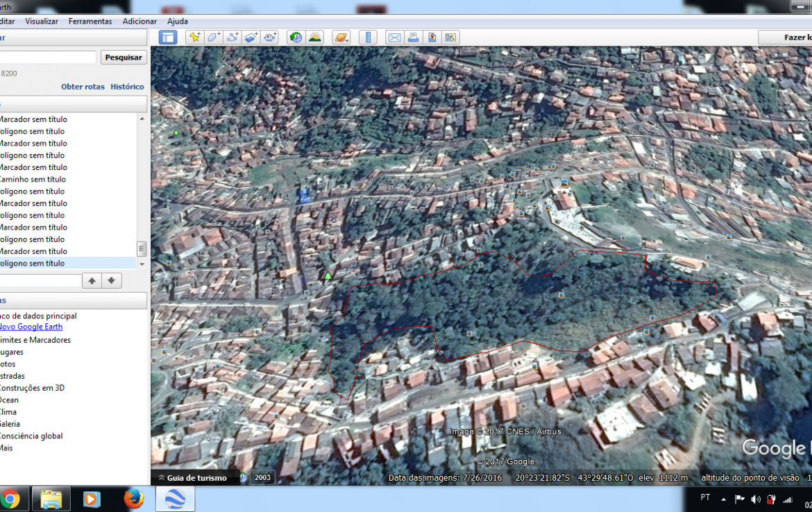Viewport: 812px width, 512px height.
Task: Show historical imagery with clock icon
Action: [296, 37]
